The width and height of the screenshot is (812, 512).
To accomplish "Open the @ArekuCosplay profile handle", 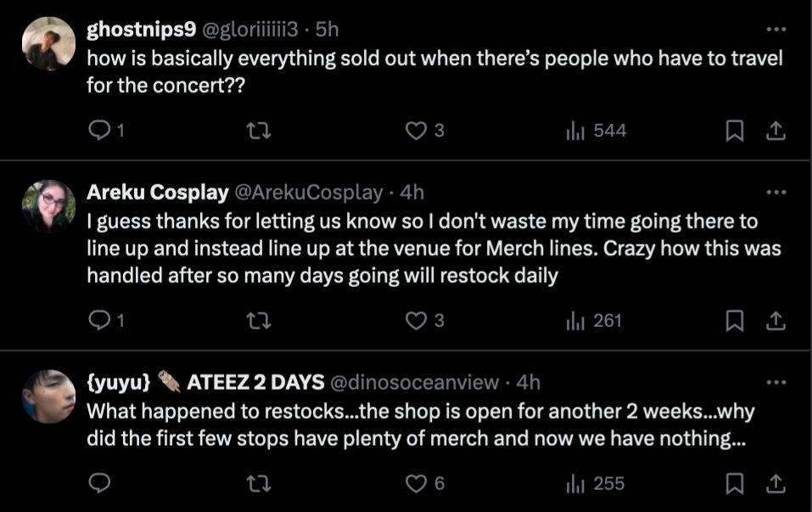I will tap(308, 193).
